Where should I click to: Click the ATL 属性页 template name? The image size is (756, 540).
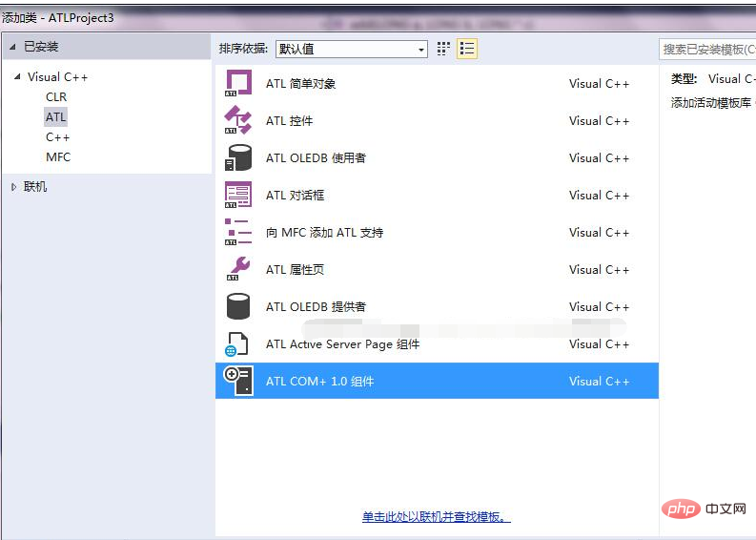pyautogui.click(x=296, y=269)
